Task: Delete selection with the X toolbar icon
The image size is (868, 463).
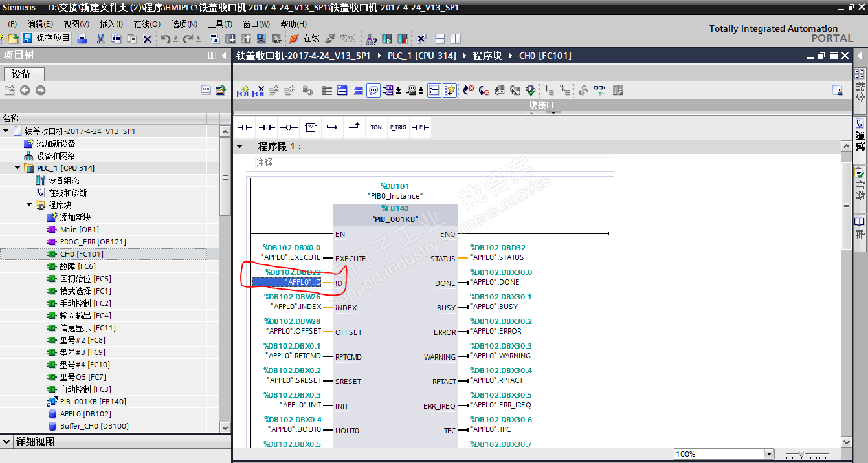Action: tap(147, 39)
